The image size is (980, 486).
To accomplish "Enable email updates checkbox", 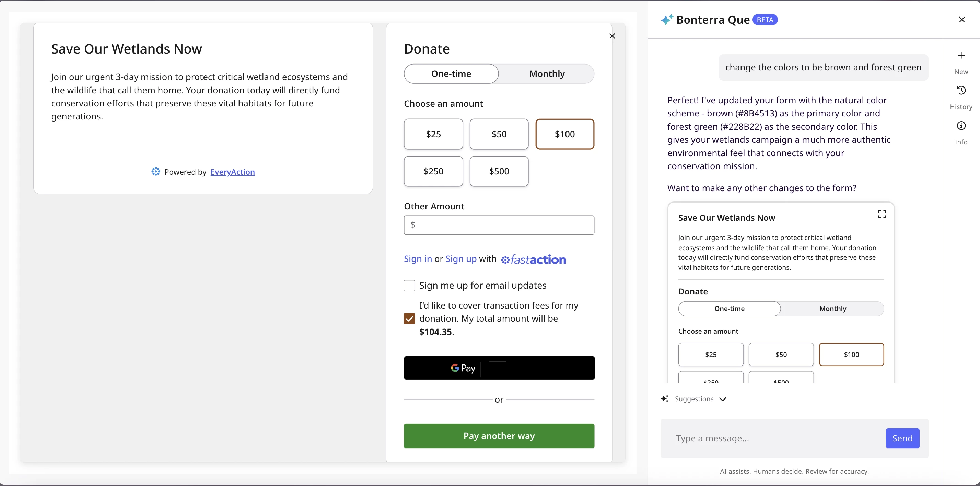I will [x=409, y=286].
